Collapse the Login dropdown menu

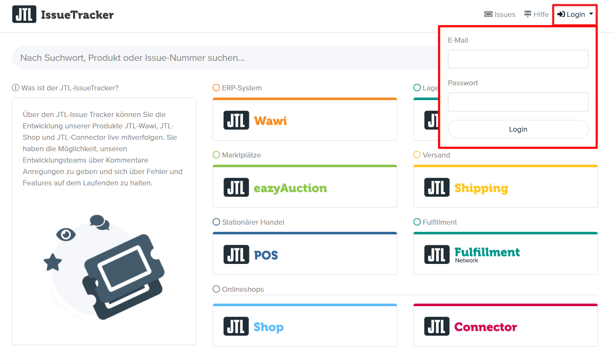click(x=575, y=14)
